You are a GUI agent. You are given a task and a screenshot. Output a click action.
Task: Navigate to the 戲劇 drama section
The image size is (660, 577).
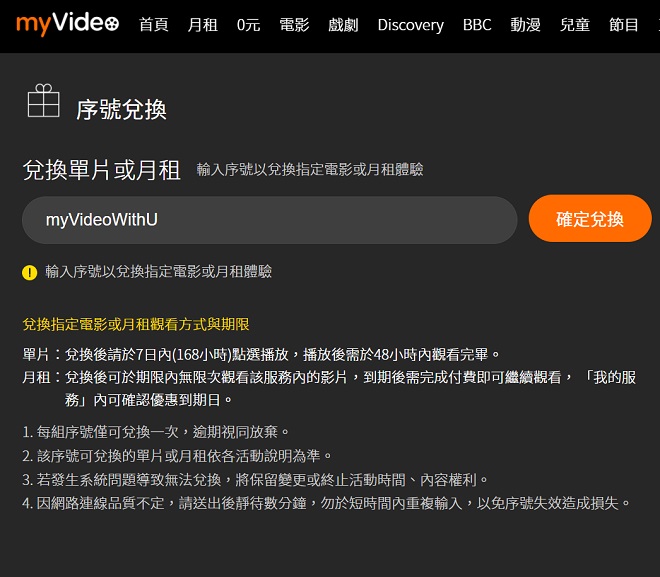point(343,25)
